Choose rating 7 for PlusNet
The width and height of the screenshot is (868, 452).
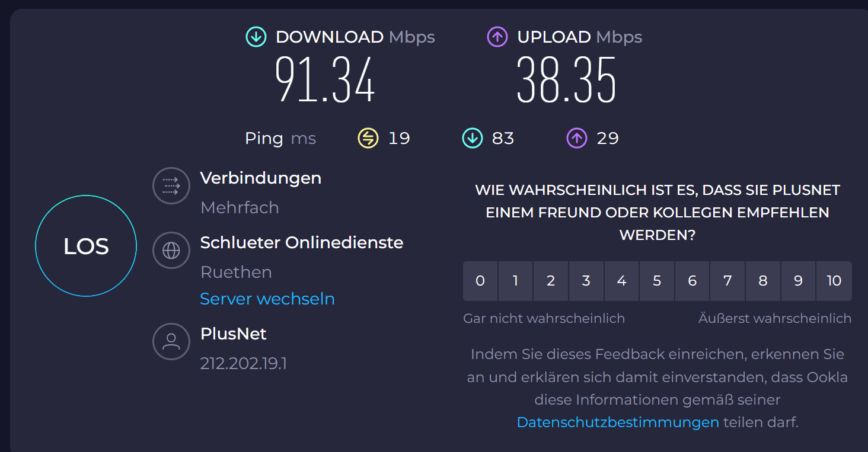727,281
